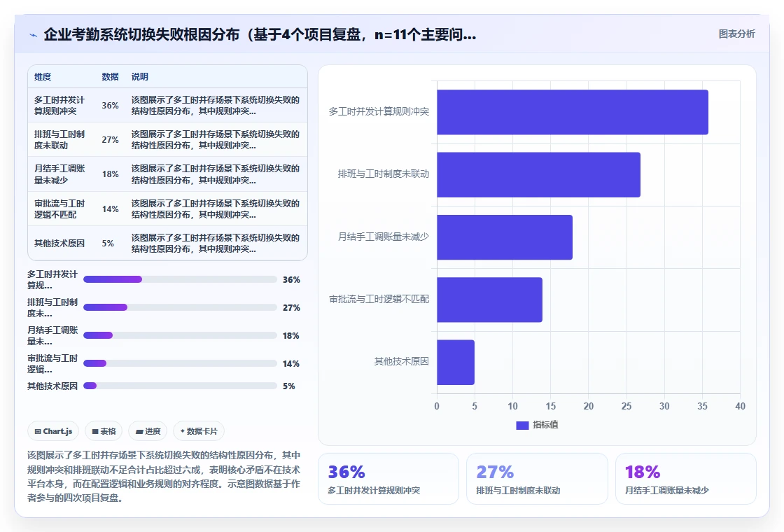Select the 数据卡片 chip
This screenshot has height=532, width=784.
(199, 431)
